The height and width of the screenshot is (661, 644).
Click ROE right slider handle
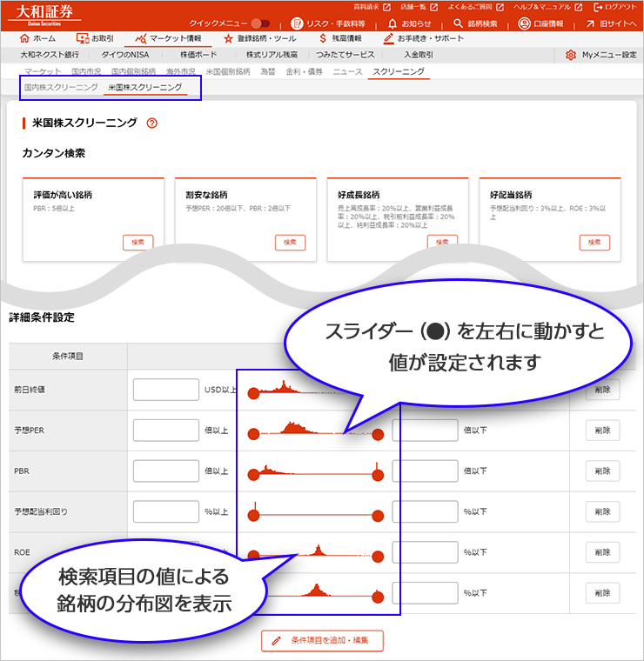pyautogui.click(x=378, y=557)
